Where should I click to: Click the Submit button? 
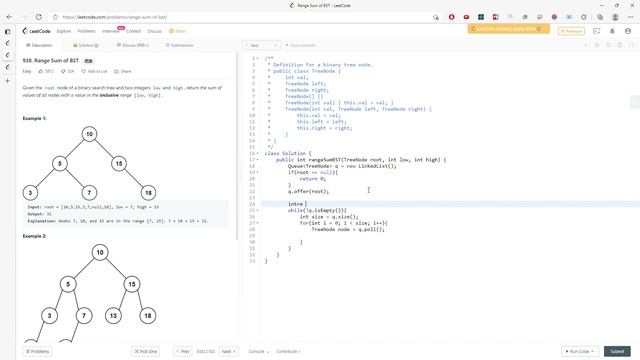click(x=617, y=351)
